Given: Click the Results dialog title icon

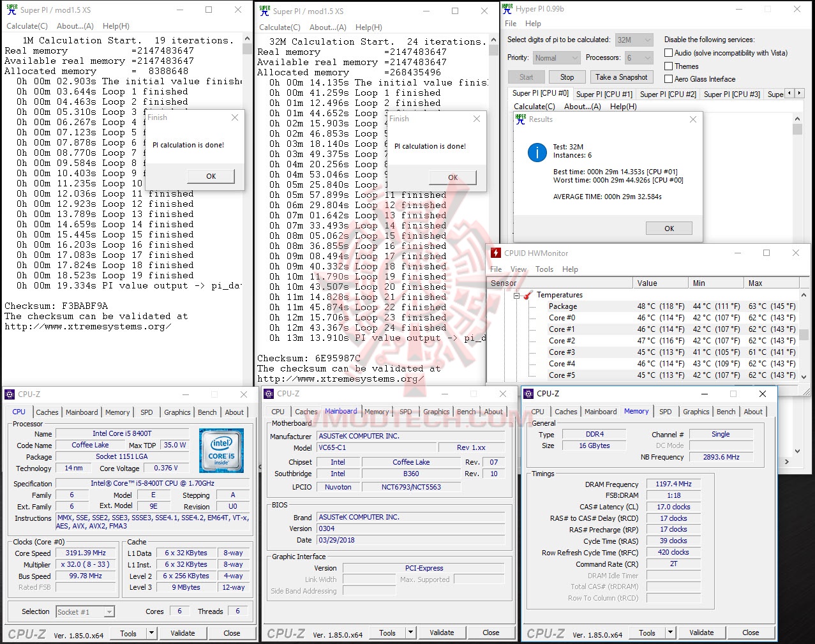Looking at the screenshot, I should click(520, 119).
